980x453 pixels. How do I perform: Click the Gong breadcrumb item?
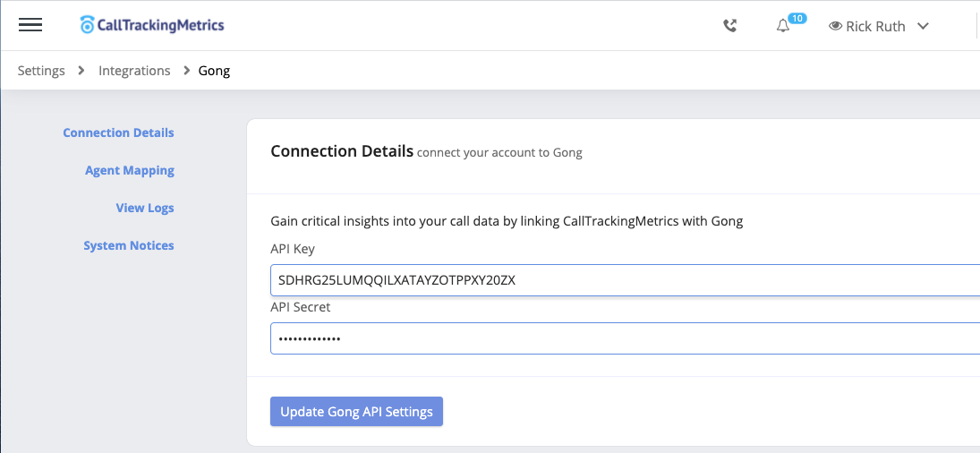pyautogui.click(x=214, y=71)
